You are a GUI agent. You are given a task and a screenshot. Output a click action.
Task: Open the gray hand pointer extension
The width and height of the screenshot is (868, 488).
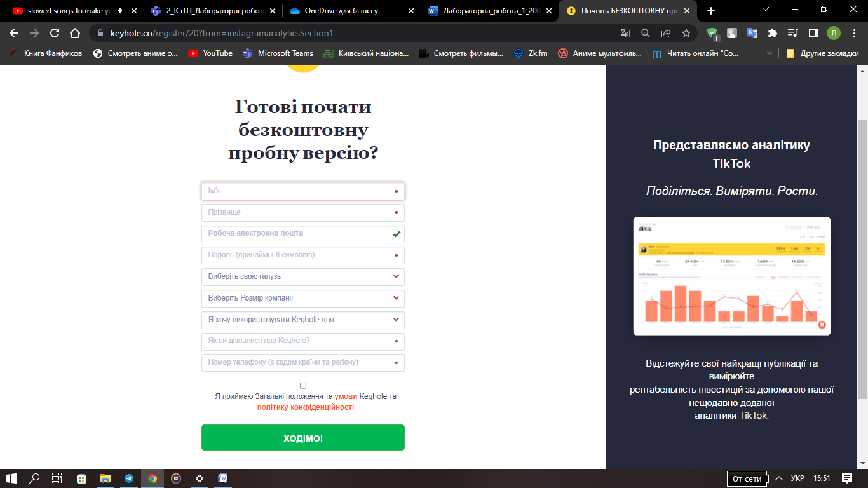click(x=732, y=33)
